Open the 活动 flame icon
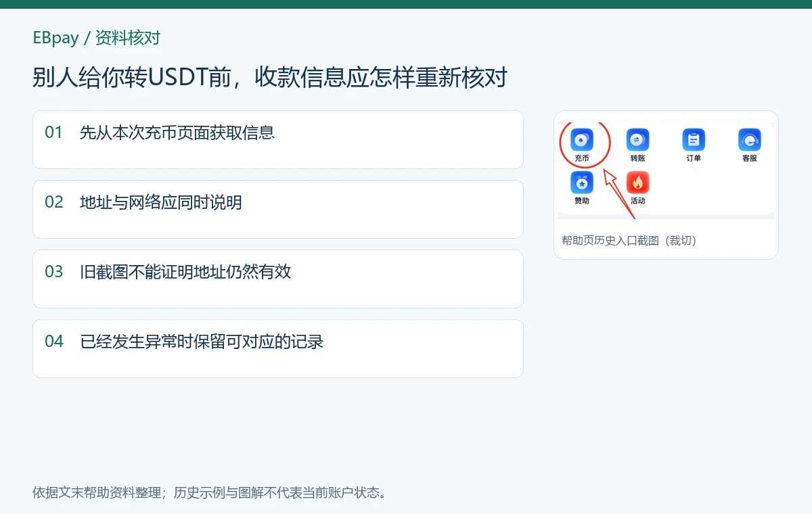812x514 pixels. click(637, 183)
